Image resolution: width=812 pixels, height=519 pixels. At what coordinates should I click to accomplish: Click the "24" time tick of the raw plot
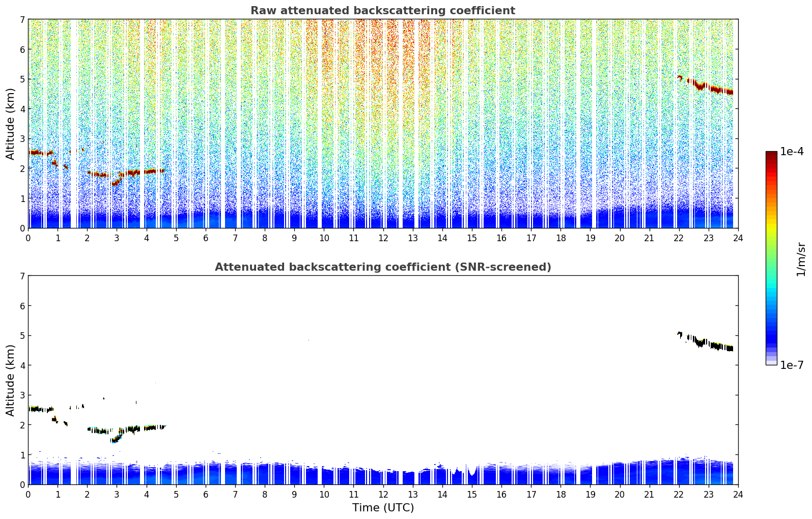pos(738,238)
